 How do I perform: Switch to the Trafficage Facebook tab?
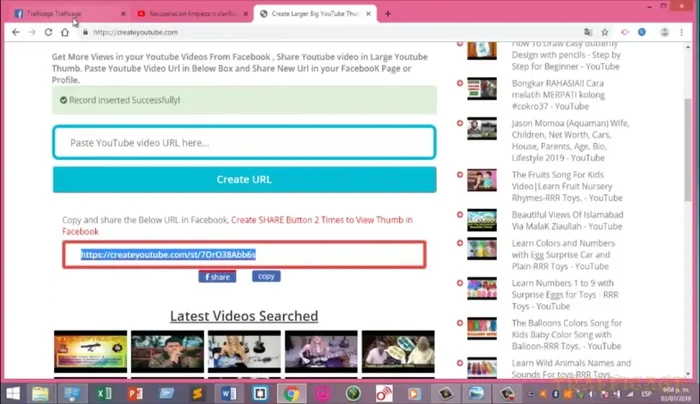(x=69, y=14)
